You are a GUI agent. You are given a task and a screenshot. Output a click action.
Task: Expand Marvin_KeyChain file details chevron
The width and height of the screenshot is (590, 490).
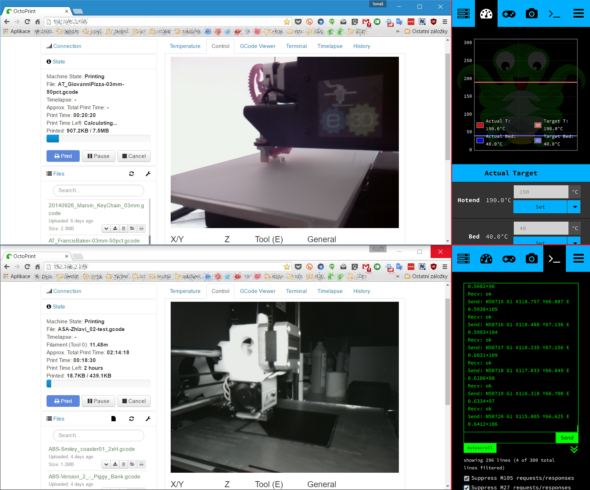[x=106, y=228]
